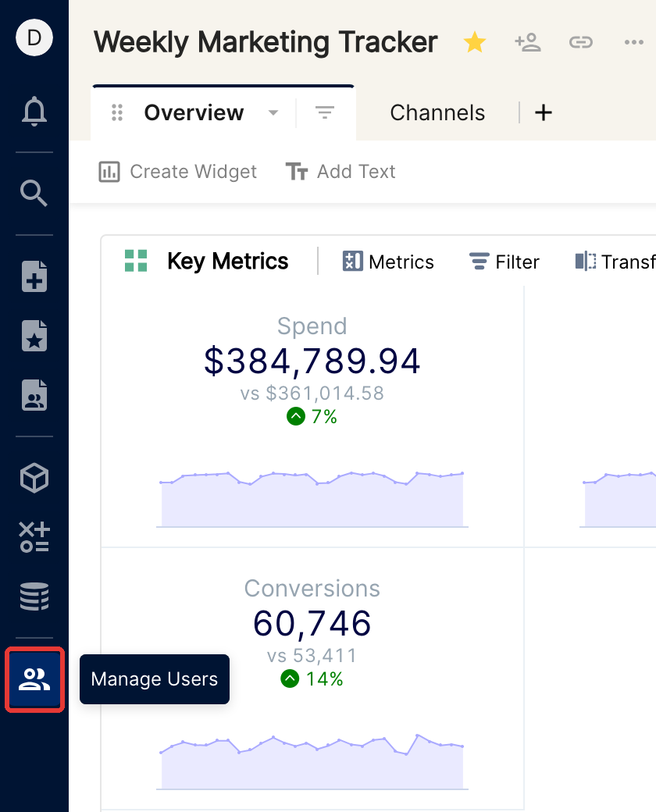This screenshot has width=656, height=812.
Task: Click the Spend metric label
Action: tap(312, 326)
